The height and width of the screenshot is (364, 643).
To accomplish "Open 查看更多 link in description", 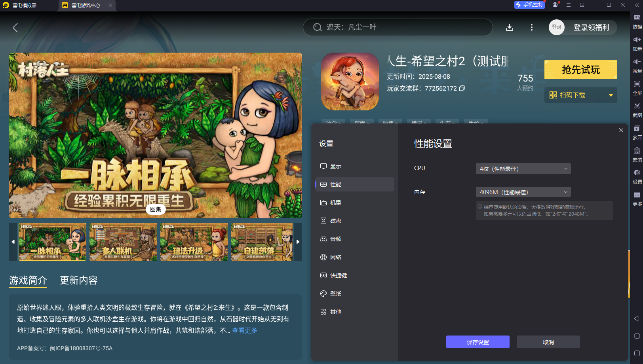I will point(245,330).
